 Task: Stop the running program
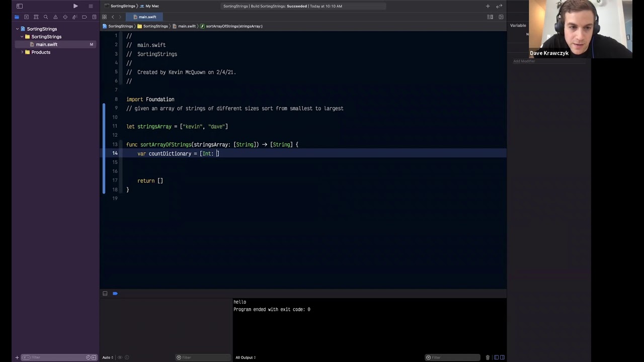tap(91, 6)
